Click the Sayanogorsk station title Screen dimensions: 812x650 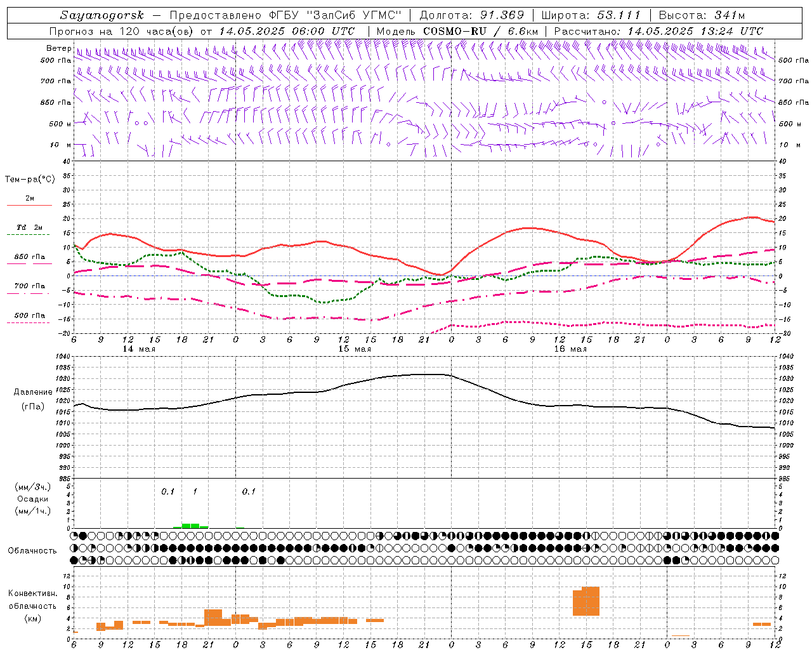click(102, 15)
